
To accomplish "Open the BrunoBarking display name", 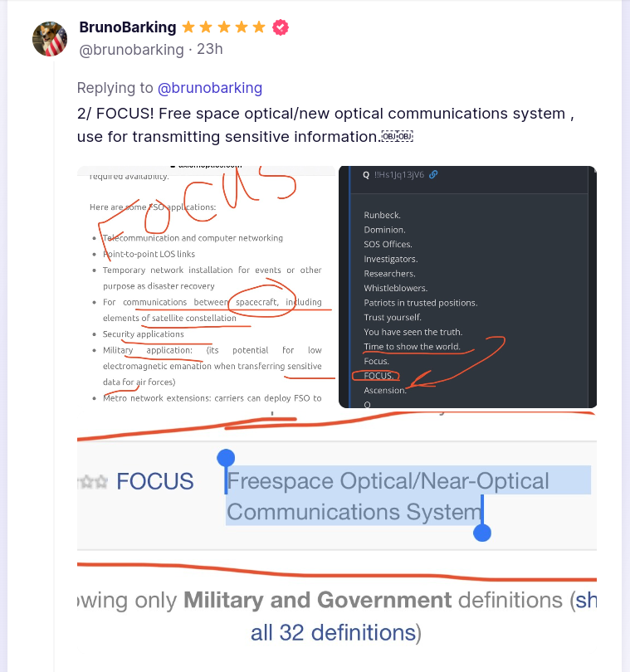I will (127, 27).
